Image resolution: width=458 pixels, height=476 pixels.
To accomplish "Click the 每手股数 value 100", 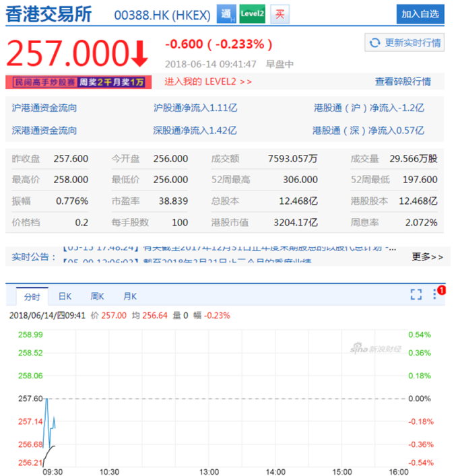I will click(x=180, y=222).
